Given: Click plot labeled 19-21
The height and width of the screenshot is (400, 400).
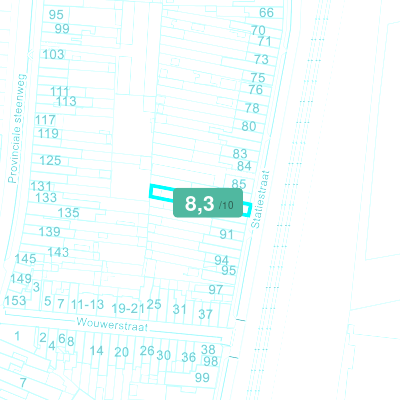Looking at the screenshot, I should 128,309.
